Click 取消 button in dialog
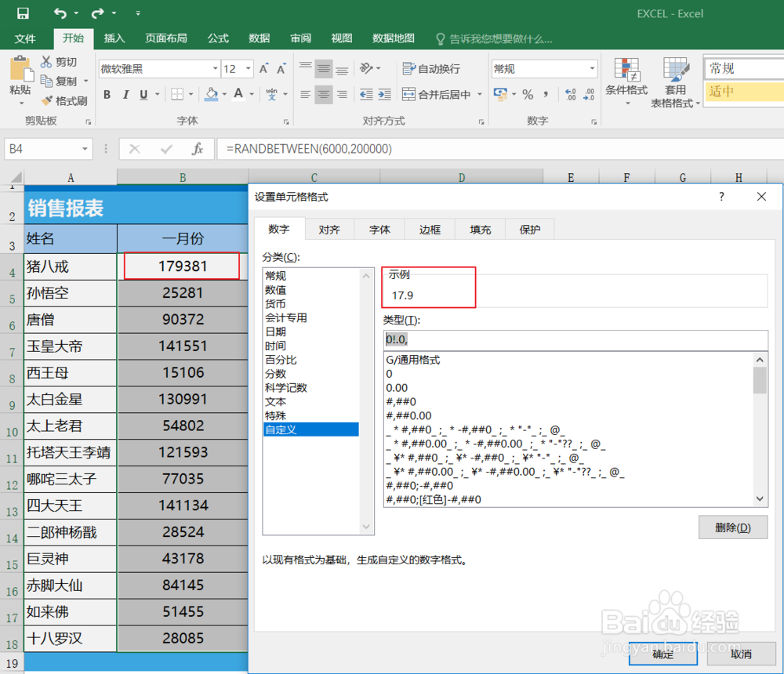This screenshot has height=674, width=784. pos(741,654)
